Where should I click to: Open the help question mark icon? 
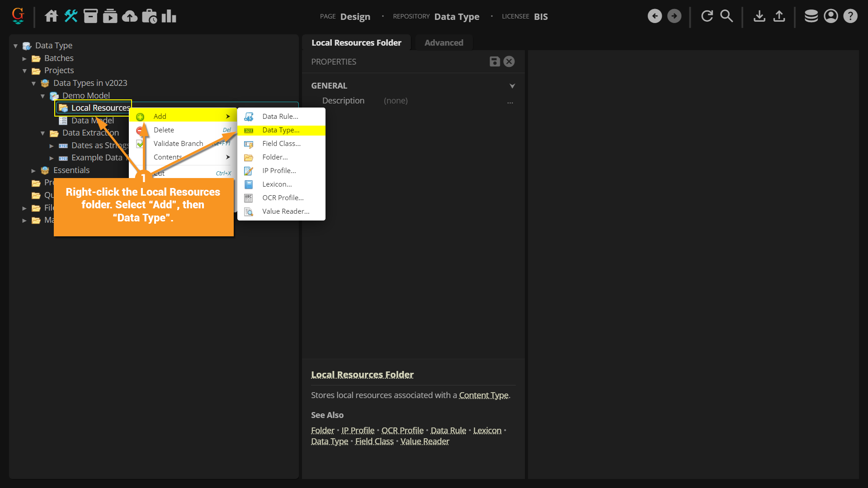click(850, 16)
